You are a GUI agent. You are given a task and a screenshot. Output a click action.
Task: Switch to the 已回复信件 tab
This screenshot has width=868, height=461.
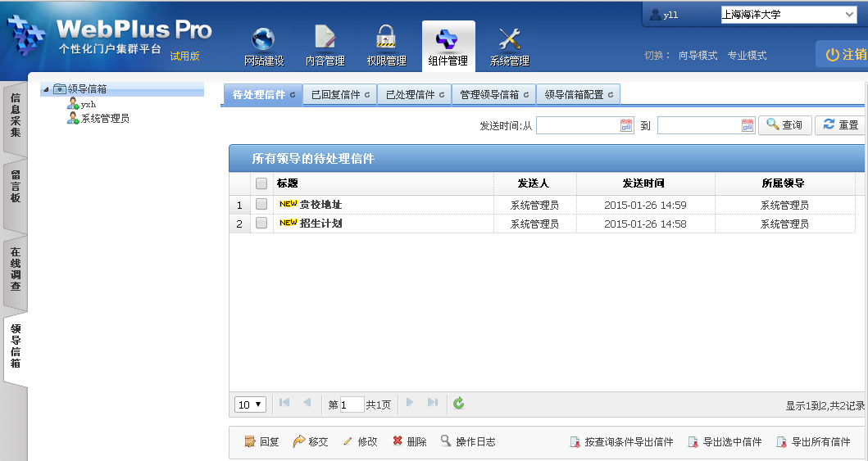point(340,95)
